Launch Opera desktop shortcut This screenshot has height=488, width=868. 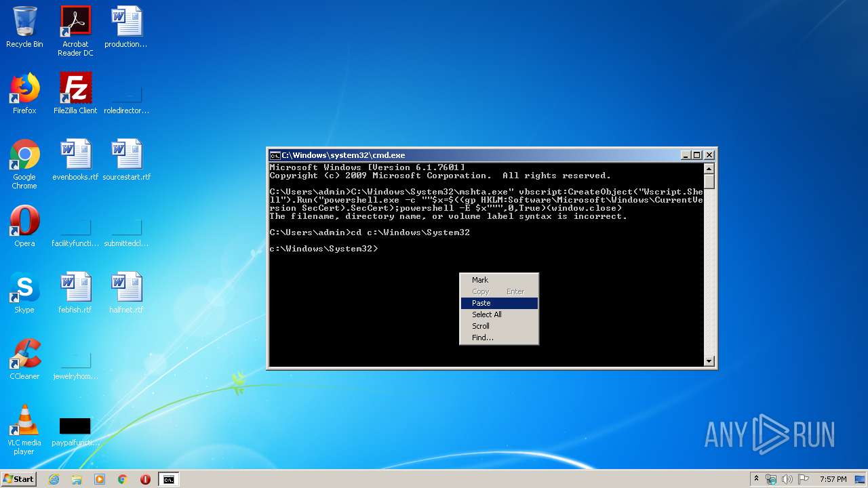(x=24, y=226)
